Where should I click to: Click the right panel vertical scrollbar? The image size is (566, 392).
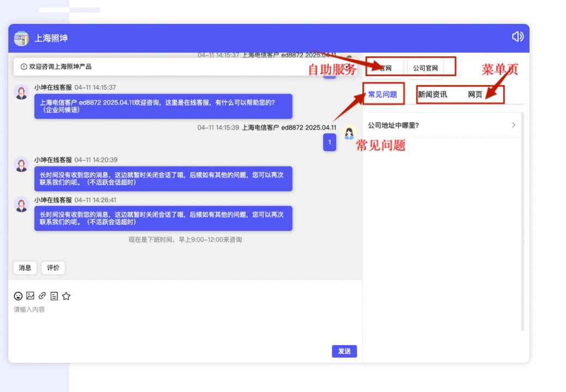point(522,222)
